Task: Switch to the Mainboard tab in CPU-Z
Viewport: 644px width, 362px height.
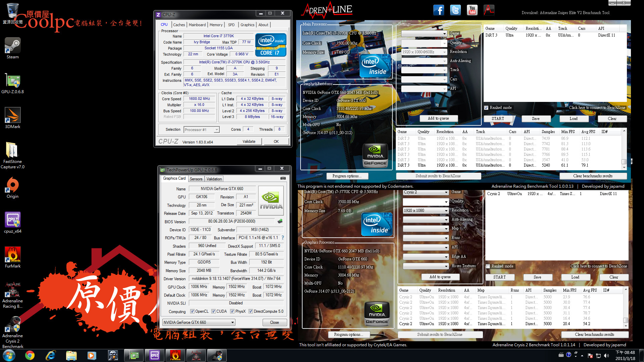Action: click(197, 25)
